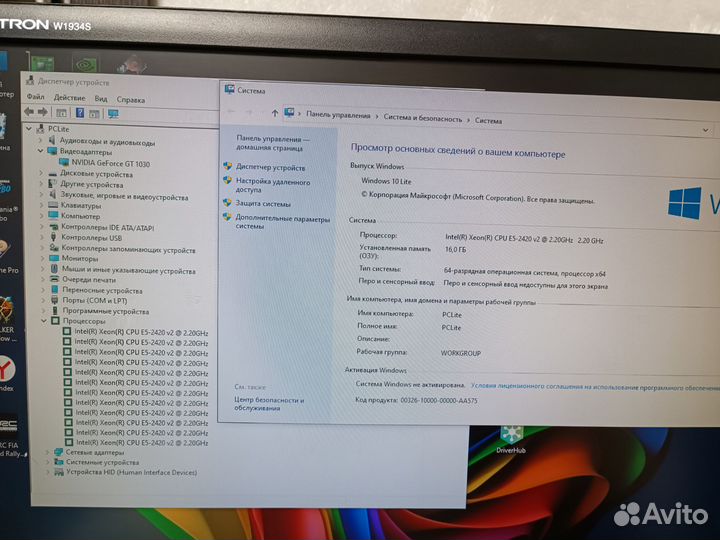Collapse the Видеоадаптеры tree node
The height and width of the screenshot is (540, 720).
pos(41,152)
